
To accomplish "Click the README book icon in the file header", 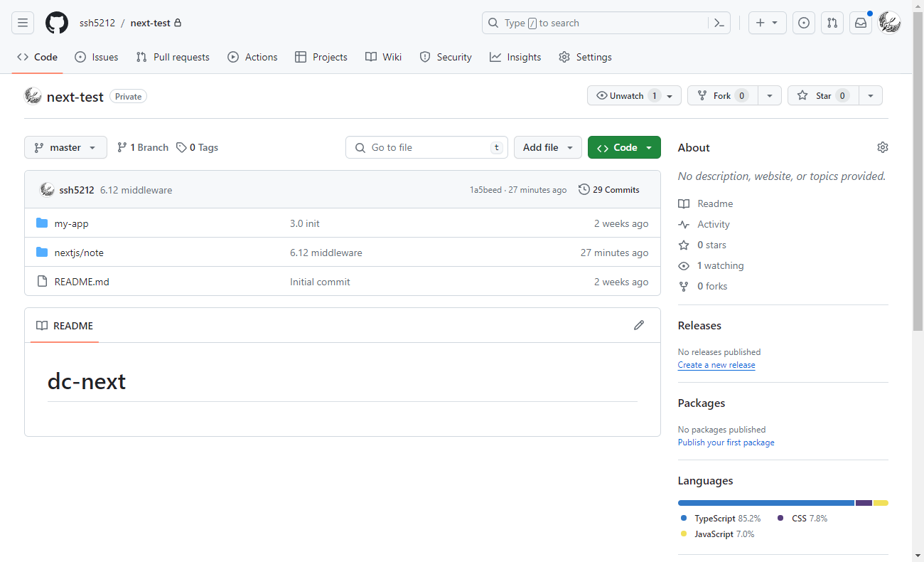I will coord(42,326).
